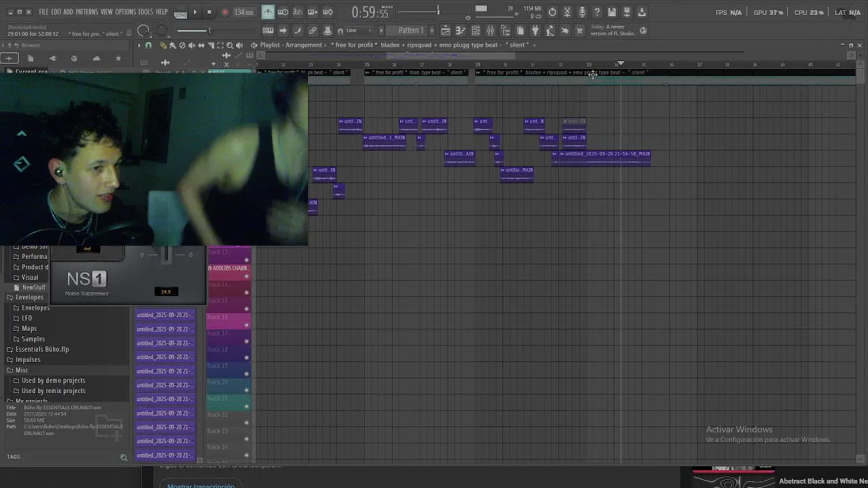Click the 134.000 tempo field
The image size is (868, 488).
[243, 12]
